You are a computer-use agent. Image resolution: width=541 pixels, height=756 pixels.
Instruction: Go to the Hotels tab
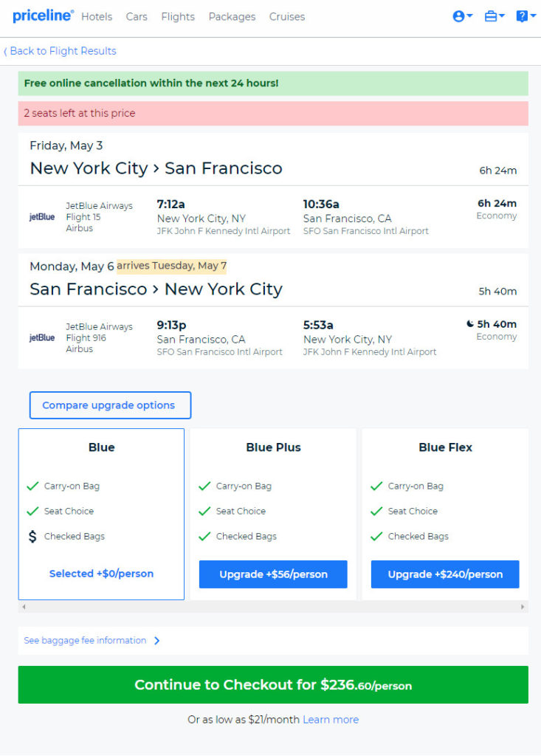pos(97,16)
